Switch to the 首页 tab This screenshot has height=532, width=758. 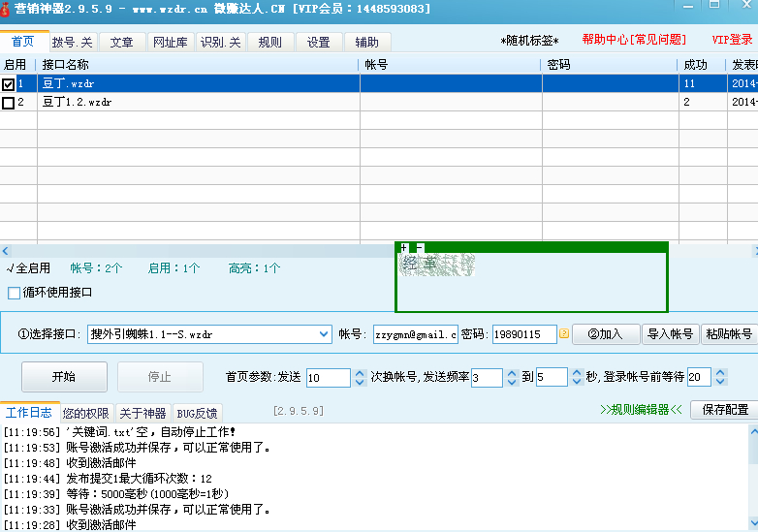[23, 42]
